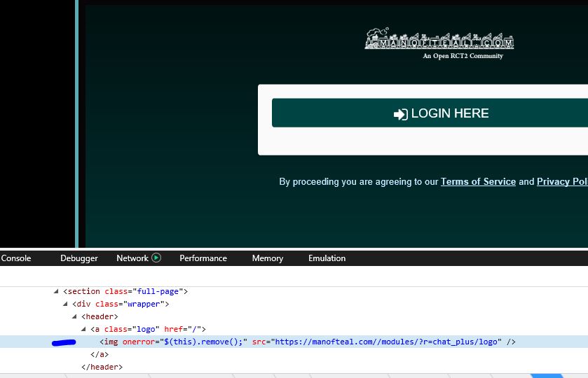Switch to the Console tab
Viewport: 588px width, 378px height.
click(x=15, y=258)
